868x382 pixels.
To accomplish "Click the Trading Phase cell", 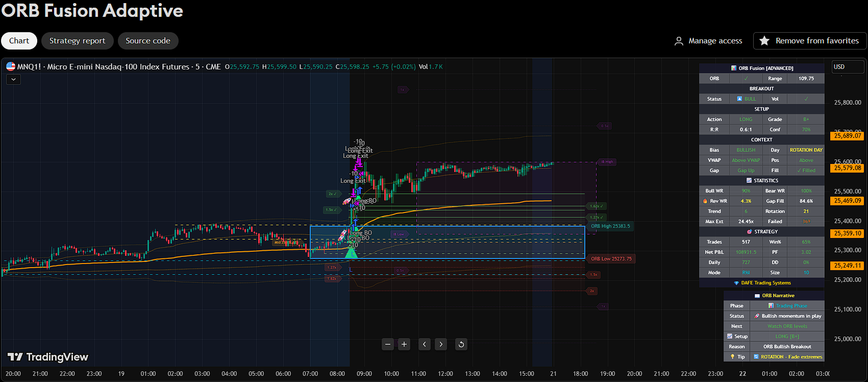I will tap(787, 306).
